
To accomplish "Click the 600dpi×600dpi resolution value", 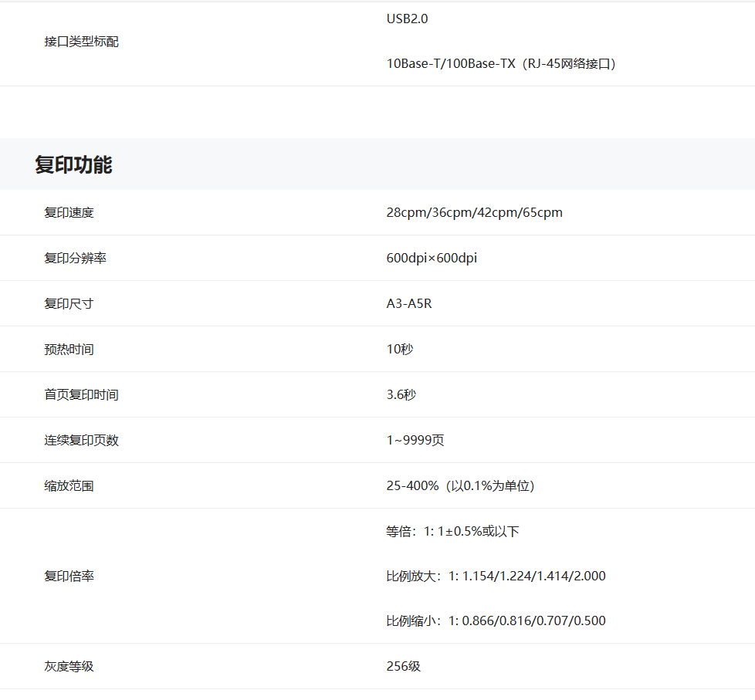I will point(432,258).
